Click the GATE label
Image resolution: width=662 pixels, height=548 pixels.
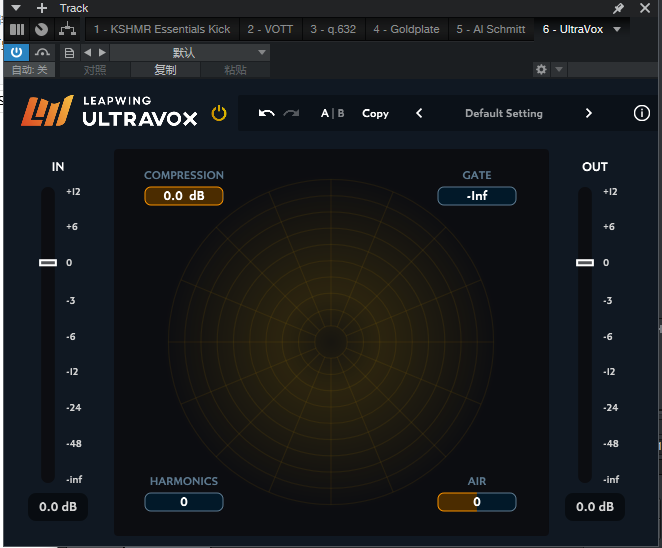[477, 175]
